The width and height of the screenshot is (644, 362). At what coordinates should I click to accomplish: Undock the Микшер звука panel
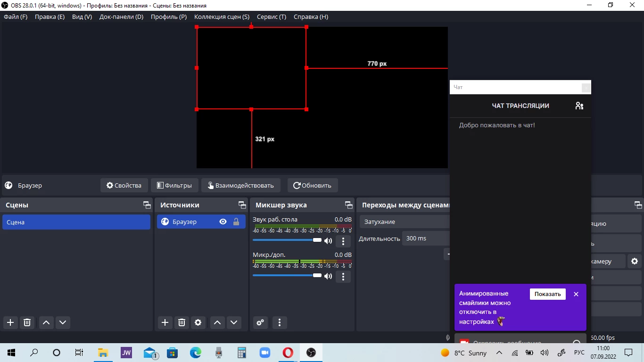coord(349,205)
